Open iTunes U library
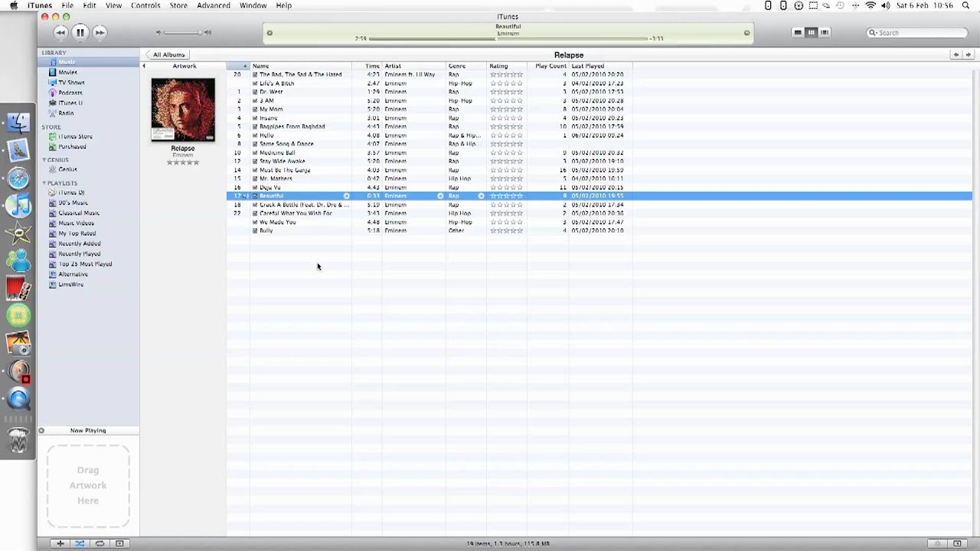The width and height of the screenshot is (980, 551). [x=70, y=103]
